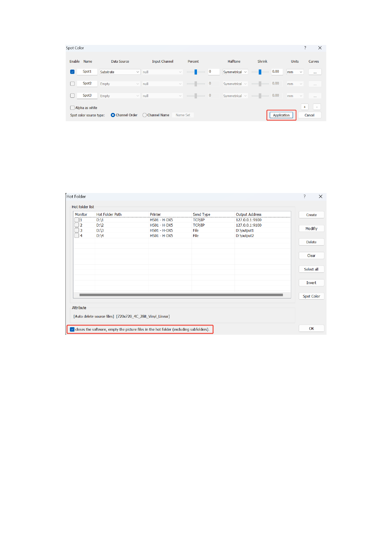Screen dimensions: 392x555
Task: Click the Select all button
Action: click(311, 269)
